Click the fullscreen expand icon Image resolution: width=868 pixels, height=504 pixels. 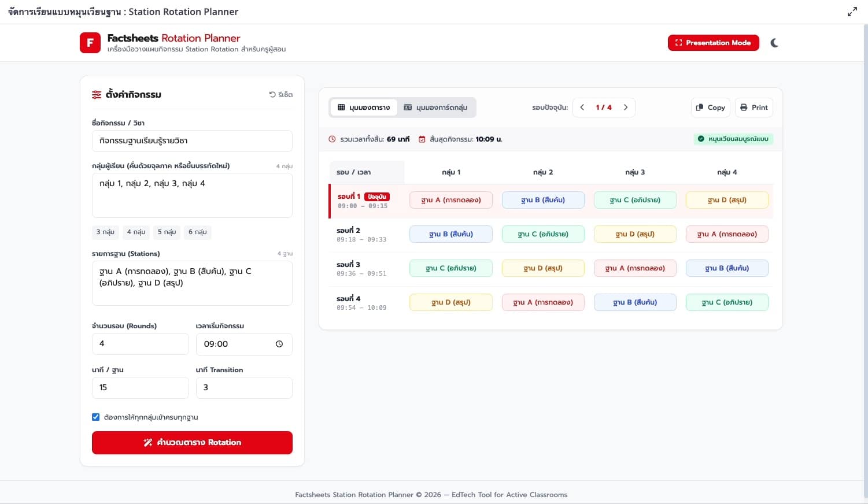click(x=852, y=12)
